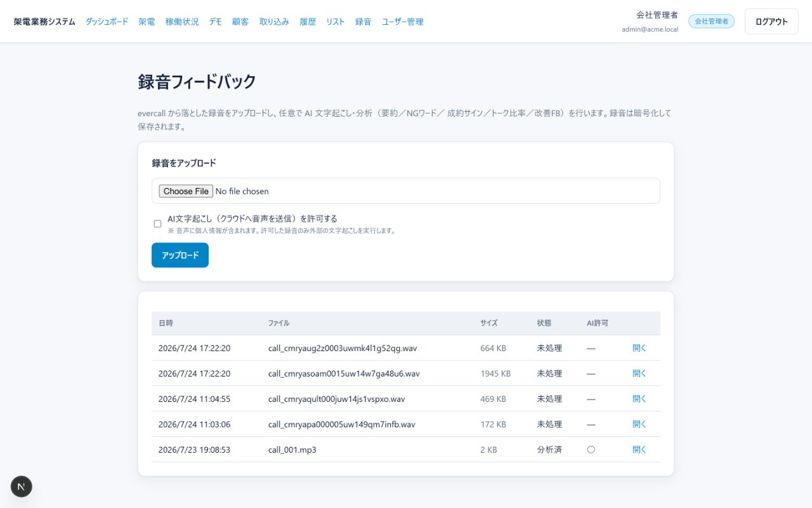Open the ダッシュボード menu item
This screenshot has height=508, width=812.
point(107,22)
